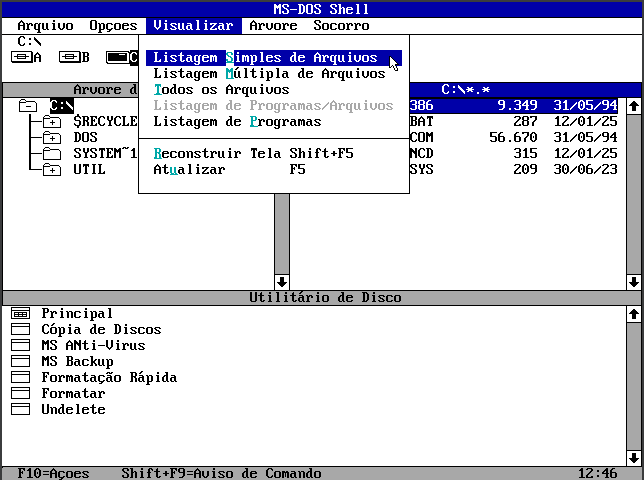
Task: Select Todos os Arquivos menu entry
Action: point(221,90)
